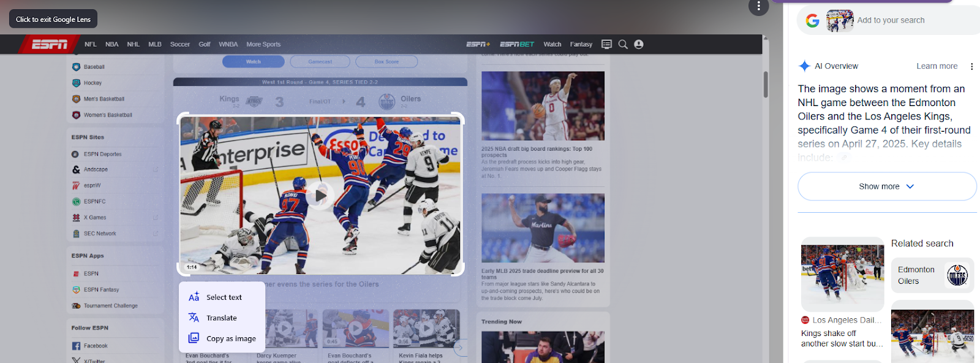
Task: Click the ESPN scores ticker icon beside Fantasy
Action: pos(606,44)
